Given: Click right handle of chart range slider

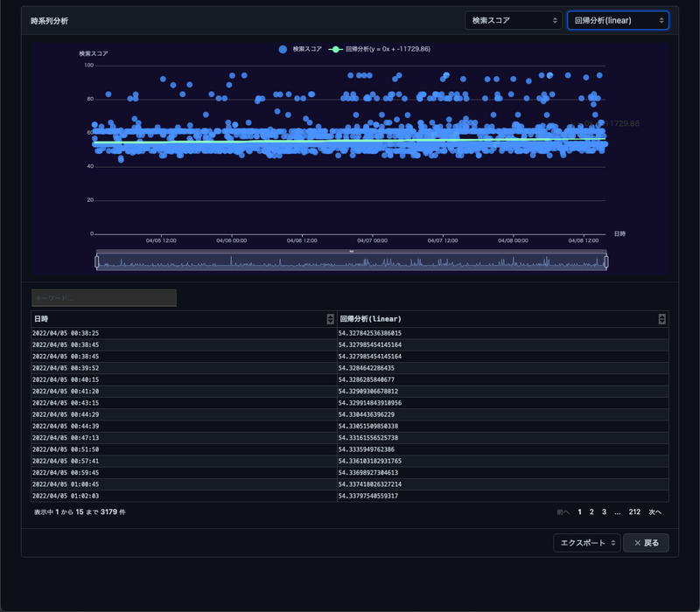Looking at the screenshot, I should (606, 261).
